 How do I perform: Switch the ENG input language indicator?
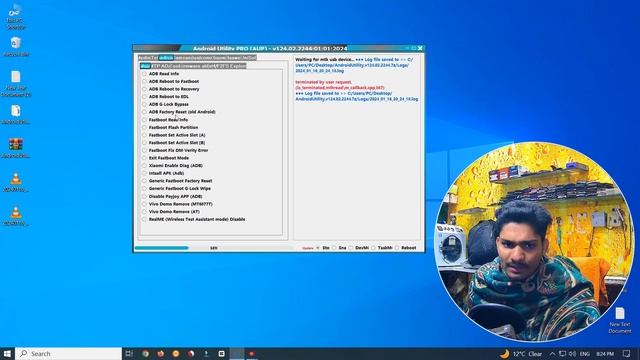pos(584,353)
